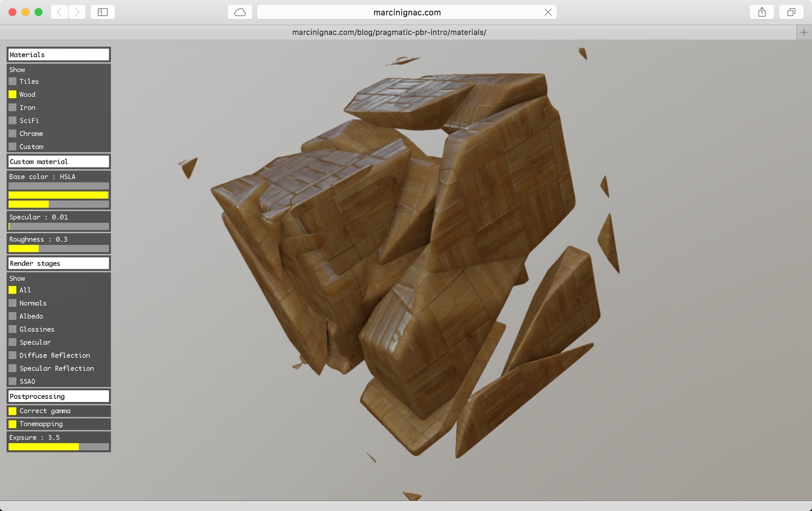Click the 'Show' label under Render stages

coord(17,278)
